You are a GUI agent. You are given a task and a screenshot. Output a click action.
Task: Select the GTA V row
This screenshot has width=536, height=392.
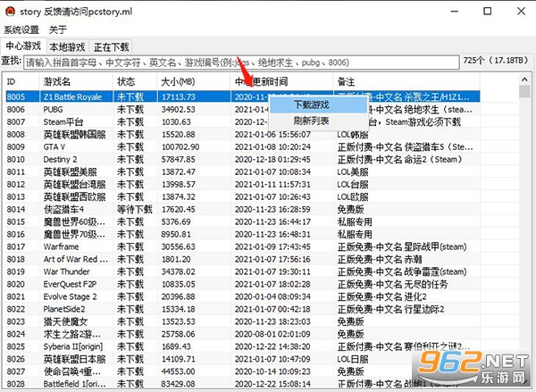243,147
